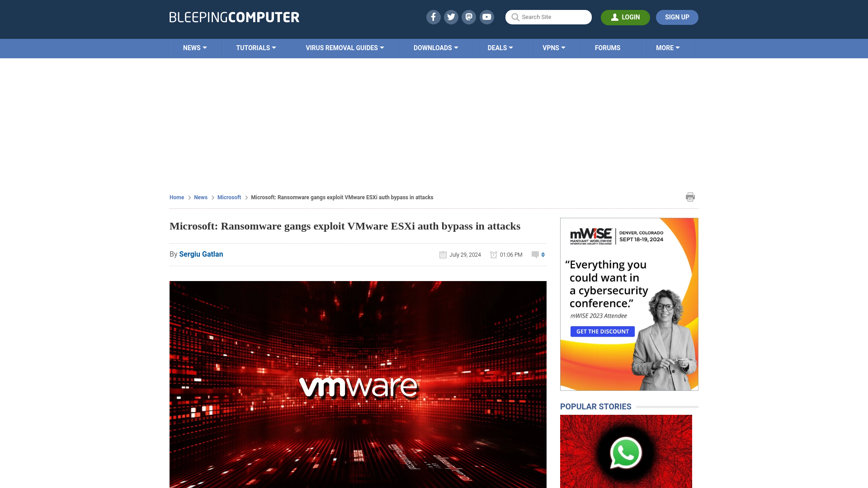Screen dimensions: 868x488
Task: Click author link Sergiu Gatlan
Action: [201, 254]
